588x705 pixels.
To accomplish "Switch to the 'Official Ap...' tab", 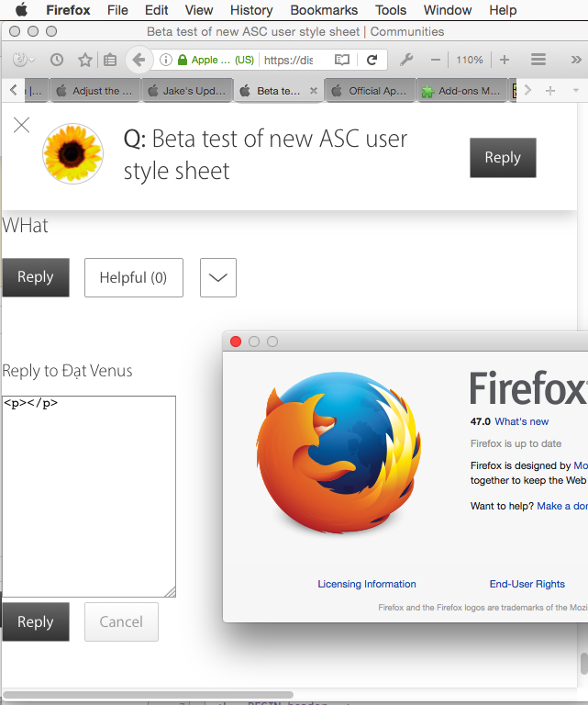I will click(371, 91).
